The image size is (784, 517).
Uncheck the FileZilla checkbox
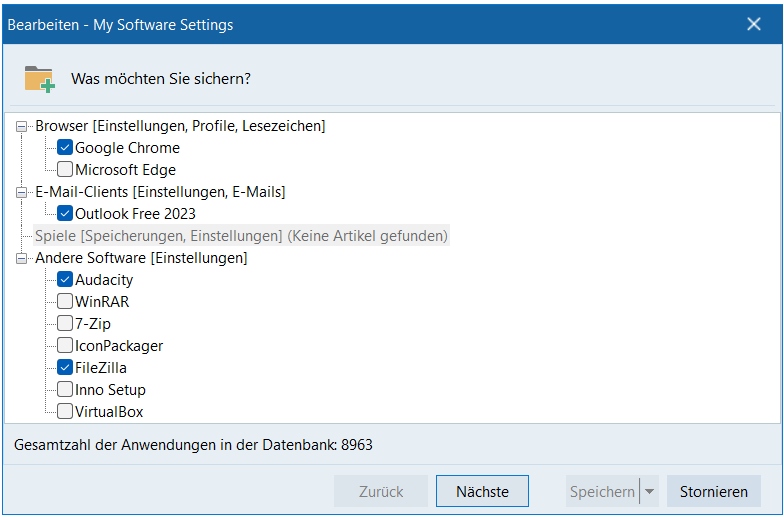(x=65, y=368)
